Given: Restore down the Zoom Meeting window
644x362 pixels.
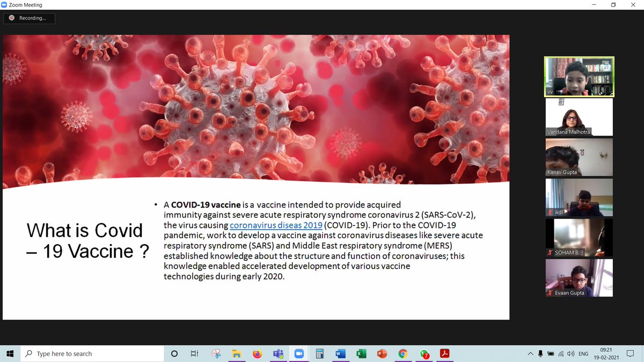Looking at the screenshot, I should point(613,5).
